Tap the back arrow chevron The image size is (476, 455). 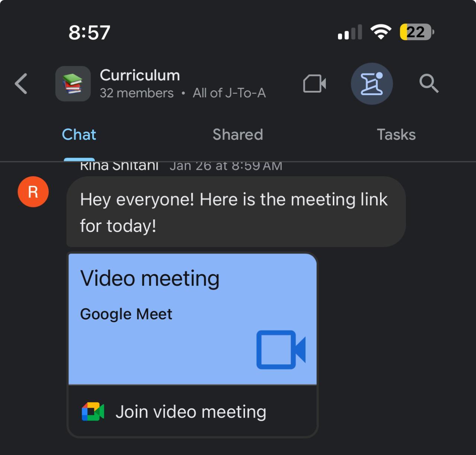click(21, 84)
